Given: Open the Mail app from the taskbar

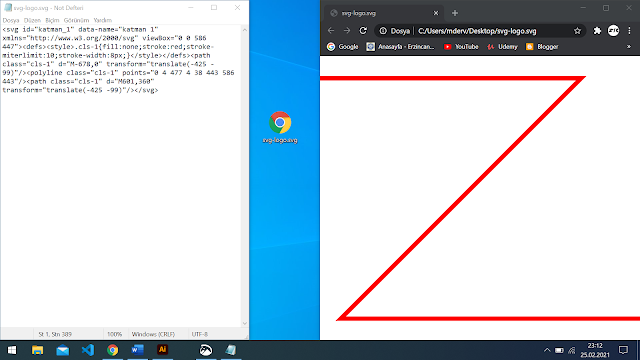Looking at the screenshot, I should (62, 350).
